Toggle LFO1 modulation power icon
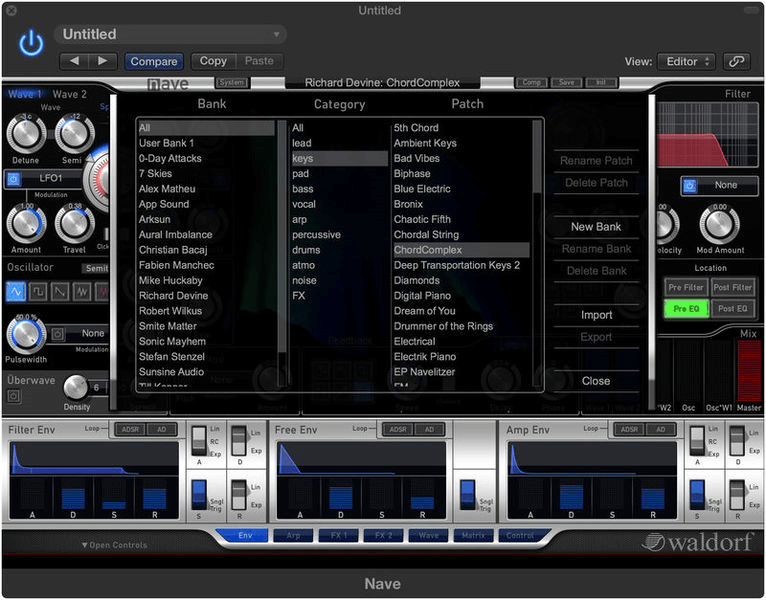Image resolution: width=766 pixels, height=600 pixels. pos(15,180)
